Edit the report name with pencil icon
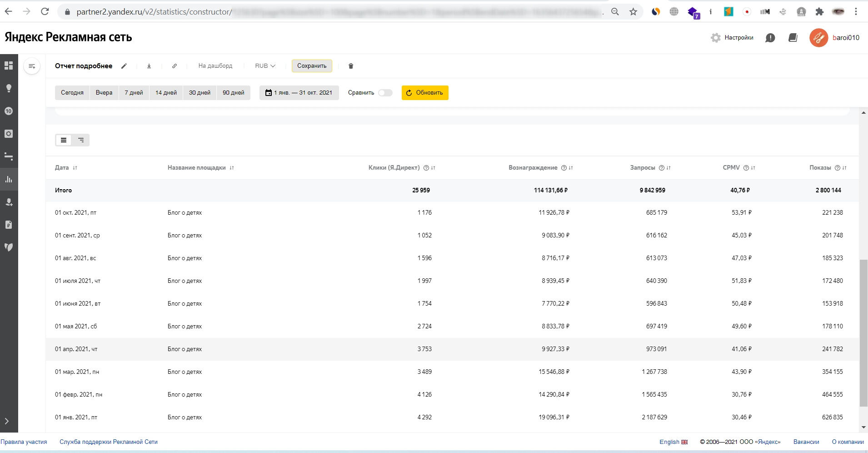This screenshot has width=868, height=453. [x=124, y=66]
